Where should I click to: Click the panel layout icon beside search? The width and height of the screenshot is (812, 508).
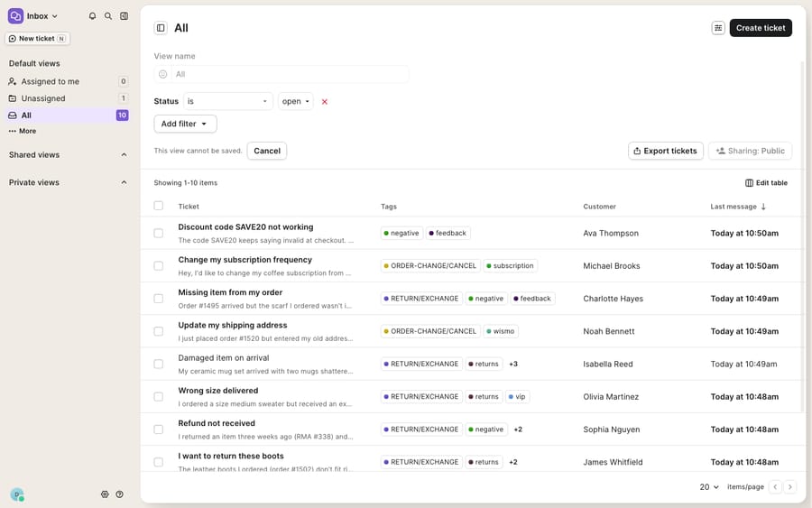point(124,16)
